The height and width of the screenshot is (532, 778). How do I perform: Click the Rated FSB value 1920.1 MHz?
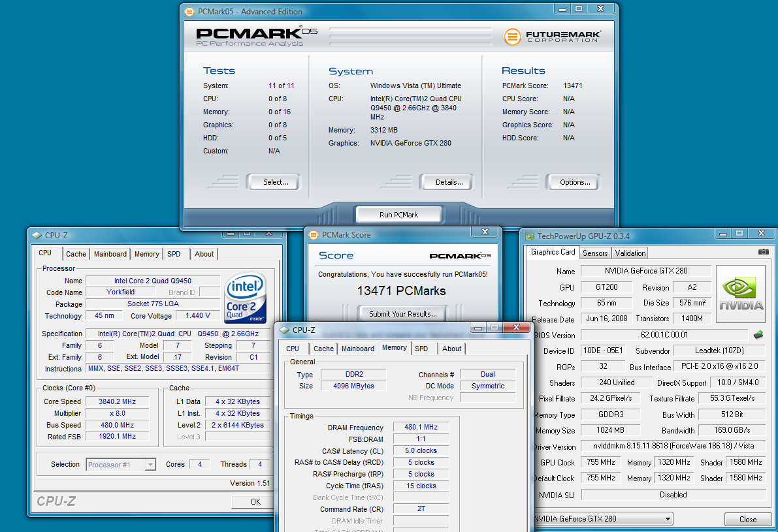point(117,436)
